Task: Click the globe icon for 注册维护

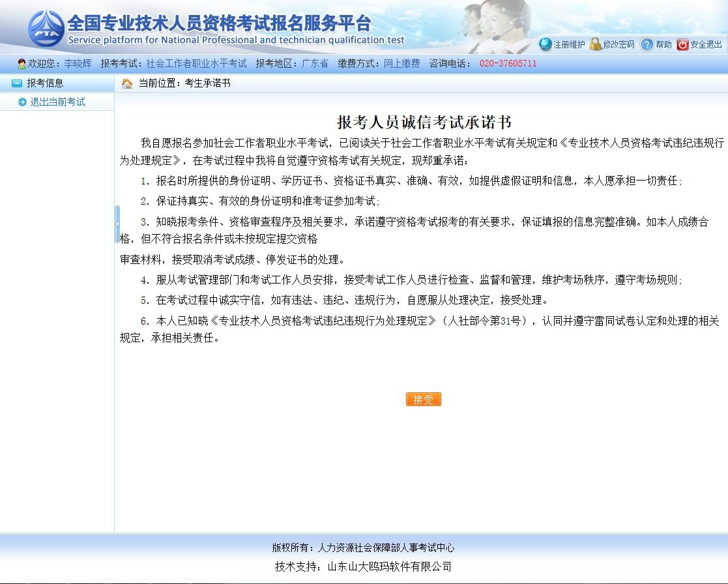Action: tap(546, 44)
